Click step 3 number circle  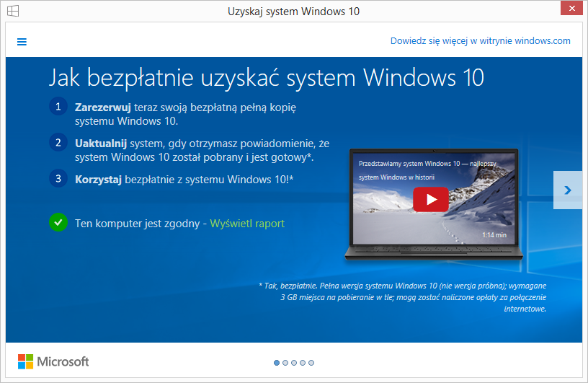58,178
